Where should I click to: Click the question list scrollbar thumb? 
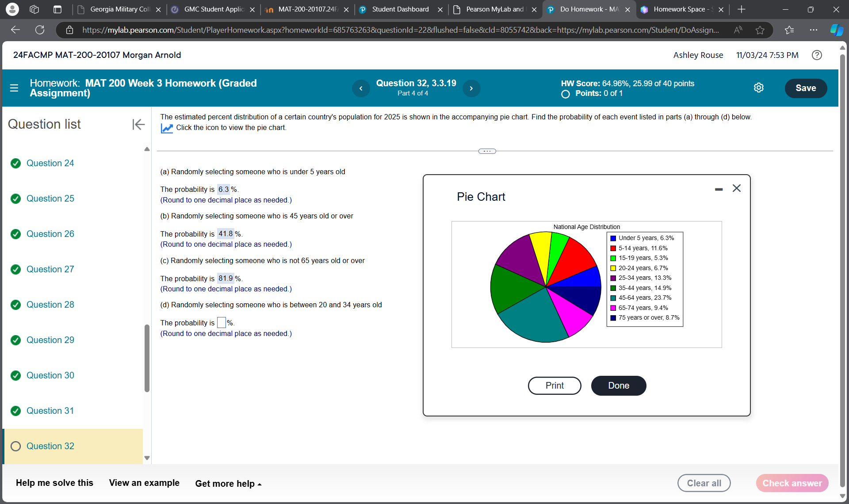(147, 358)
